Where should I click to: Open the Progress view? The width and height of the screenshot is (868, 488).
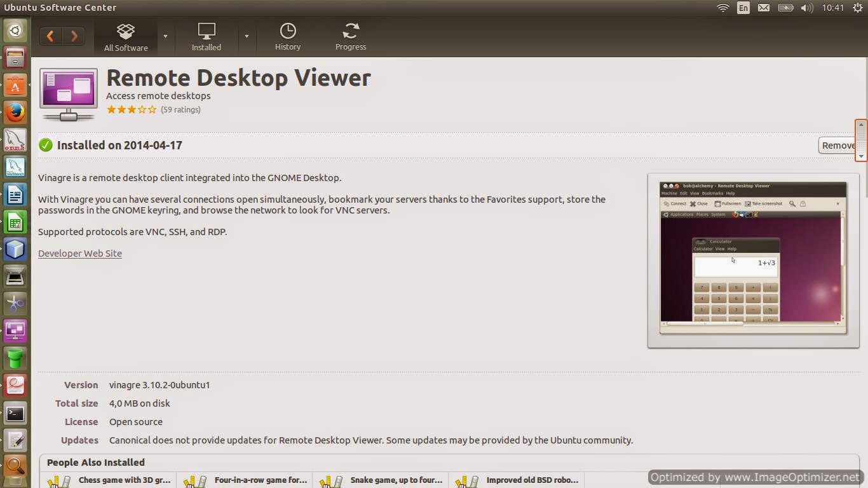pyautogui.click(x=351, y=37)
